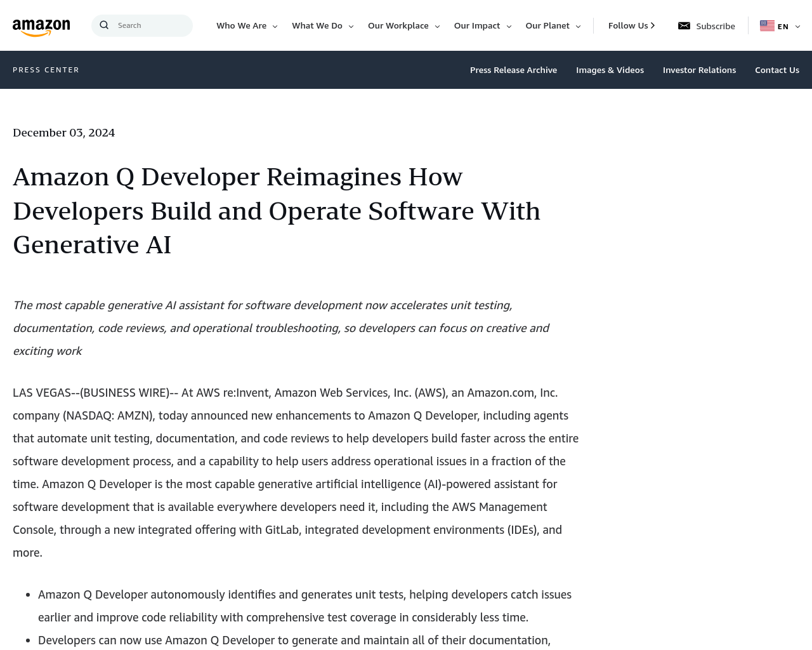
Task: Open the Who We Are menu
Action: (241, 25)
